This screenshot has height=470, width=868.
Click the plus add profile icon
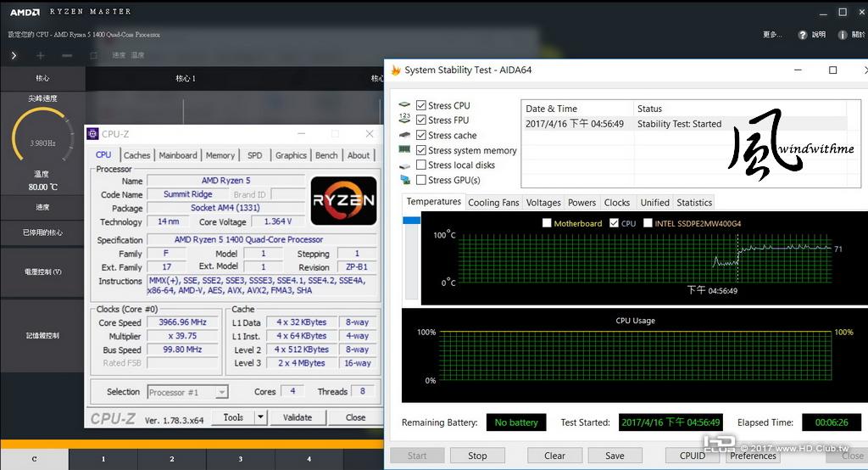(41, 55)
